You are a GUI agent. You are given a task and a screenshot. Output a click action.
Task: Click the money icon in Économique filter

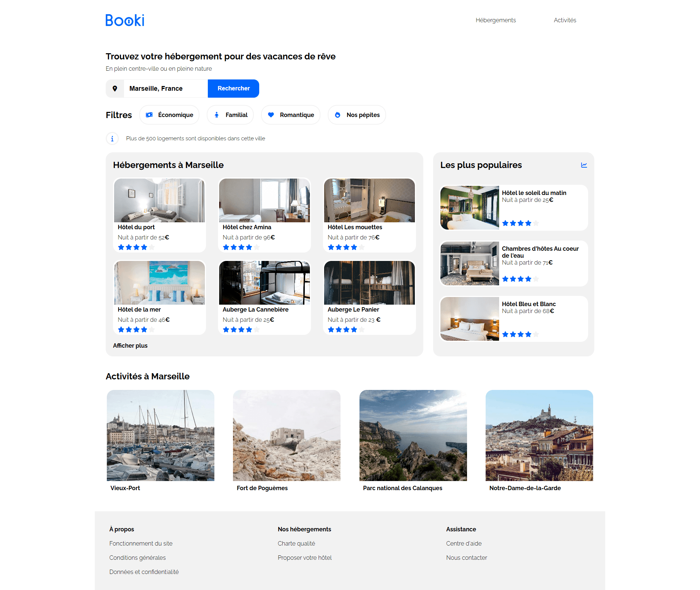[149, 115]
